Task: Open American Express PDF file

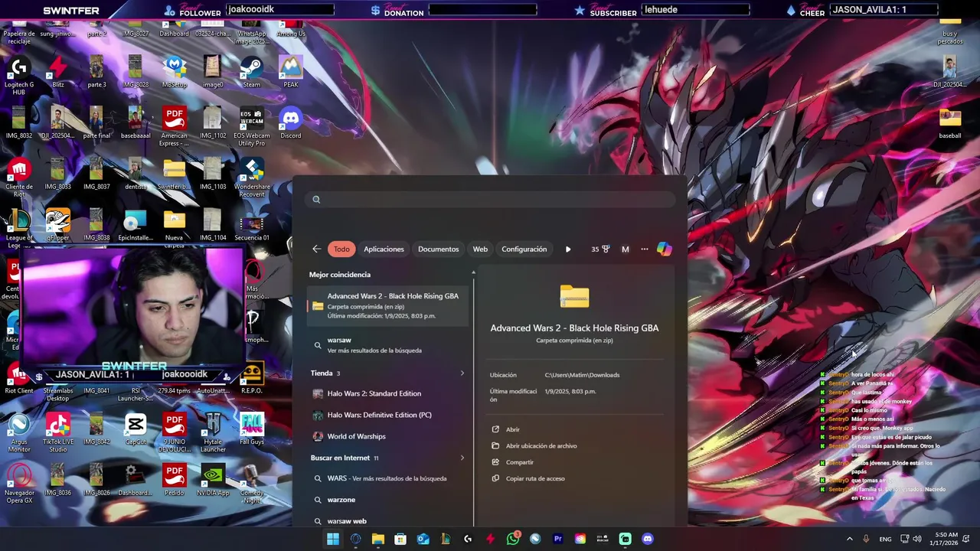Action: (174, 126)
